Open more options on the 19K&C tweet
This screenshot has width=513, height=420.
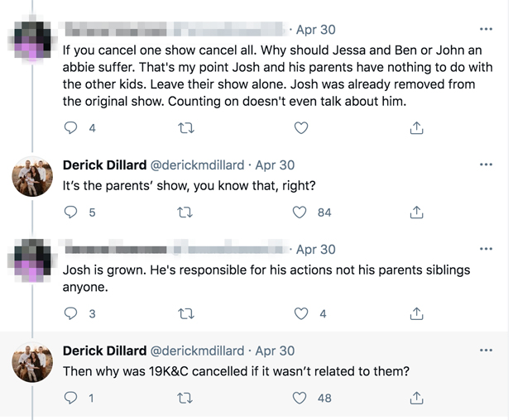486,350
